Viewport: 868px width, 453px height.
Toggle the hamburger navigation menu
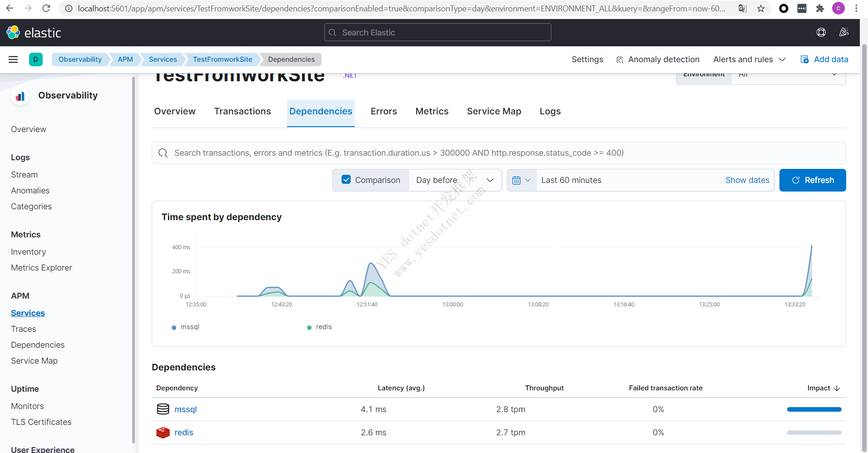pos(13,59)
